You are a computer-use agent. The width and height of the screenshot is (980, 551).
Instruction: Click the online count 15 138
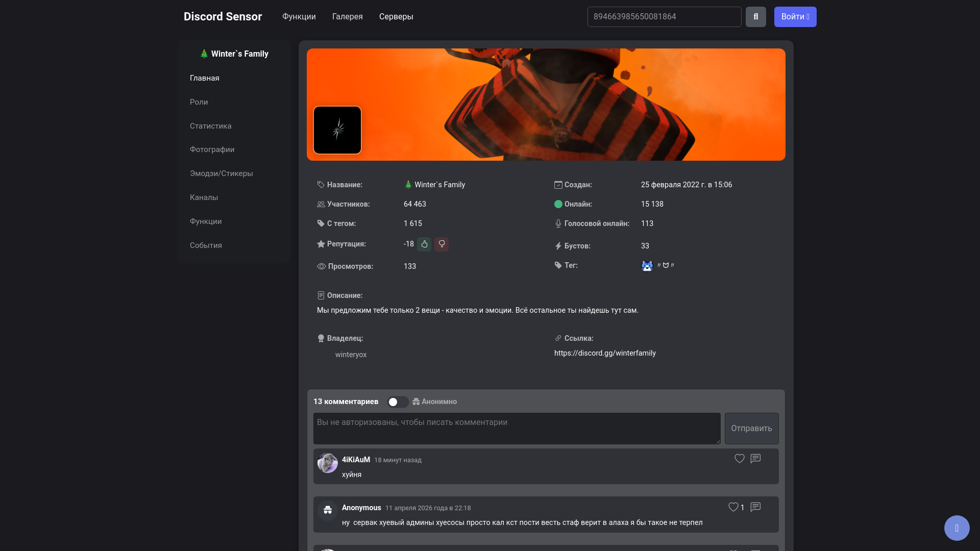[x=652, y=204]
